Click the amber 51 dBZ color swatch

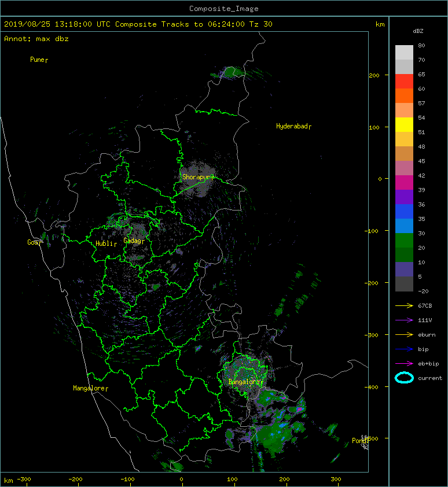click(404, 139)
